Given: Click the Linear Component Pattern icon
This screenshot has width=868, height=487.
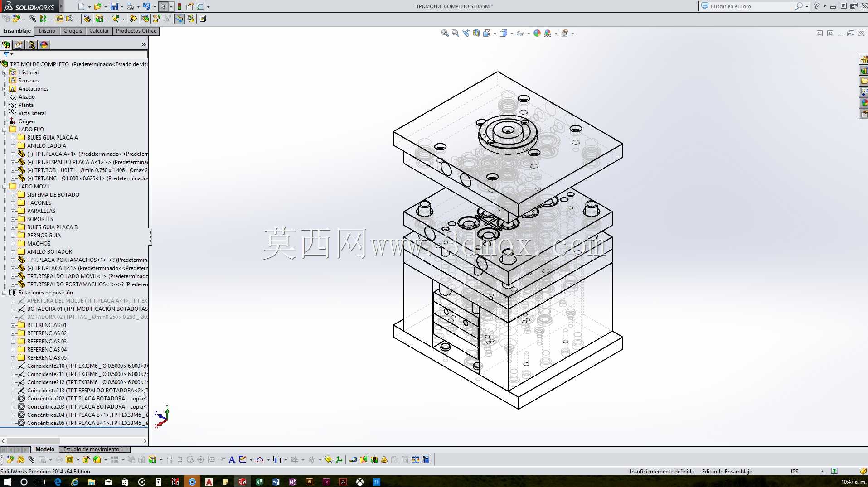Looking at the screenshot, I should pos(43,19).
